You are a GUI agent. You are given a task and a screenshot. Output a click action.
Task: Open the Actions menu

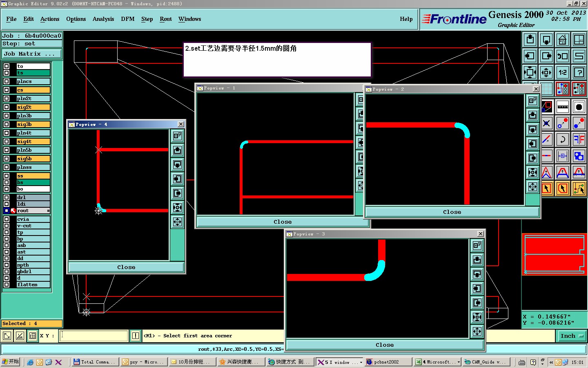[50, 19]
